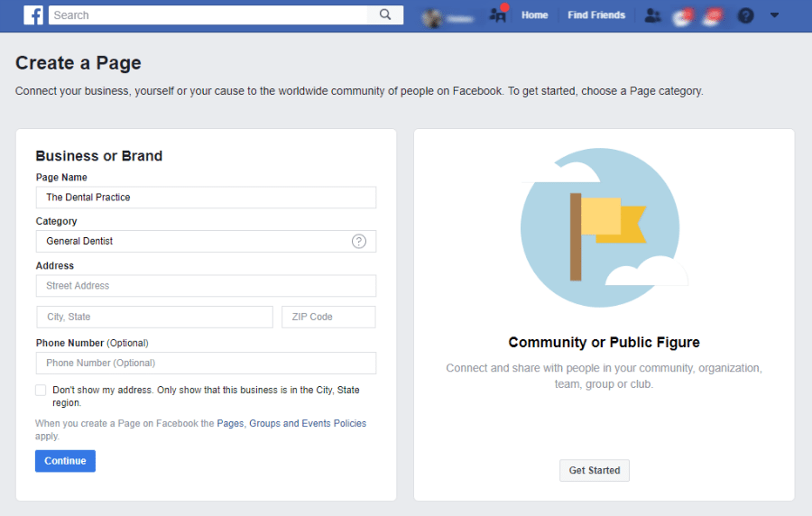Check the Don't show my address box
The image size is (812, 516).
pos(41,390)
